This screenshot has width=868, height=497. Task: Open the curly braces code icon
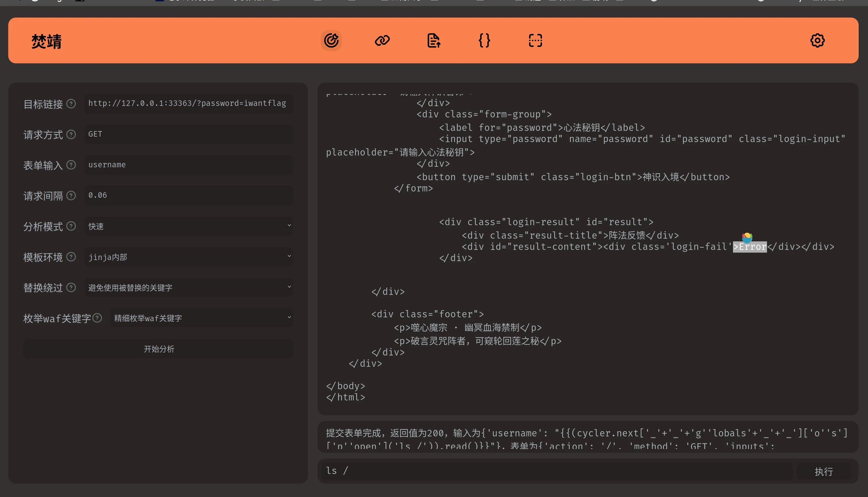pos(484,40)
